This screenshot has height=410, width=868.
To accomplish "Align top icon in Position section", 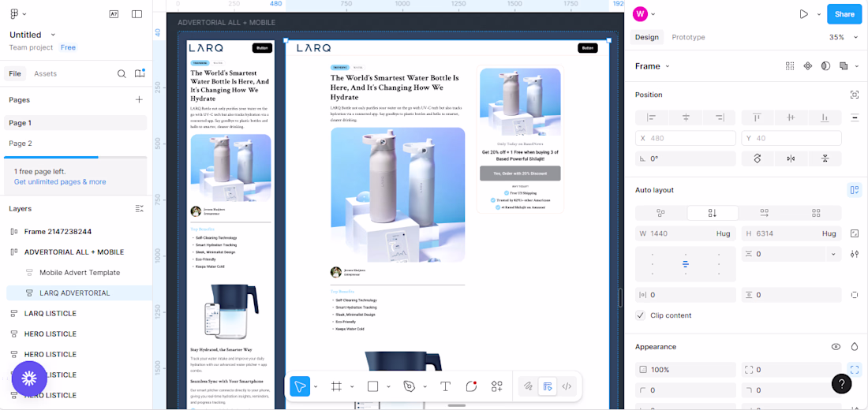I will click(x=757, y=117).
